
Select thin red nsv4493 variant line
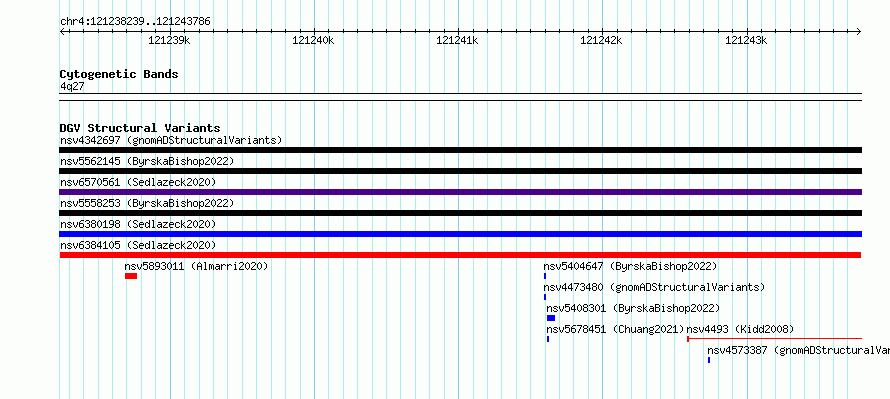point(774,339)
